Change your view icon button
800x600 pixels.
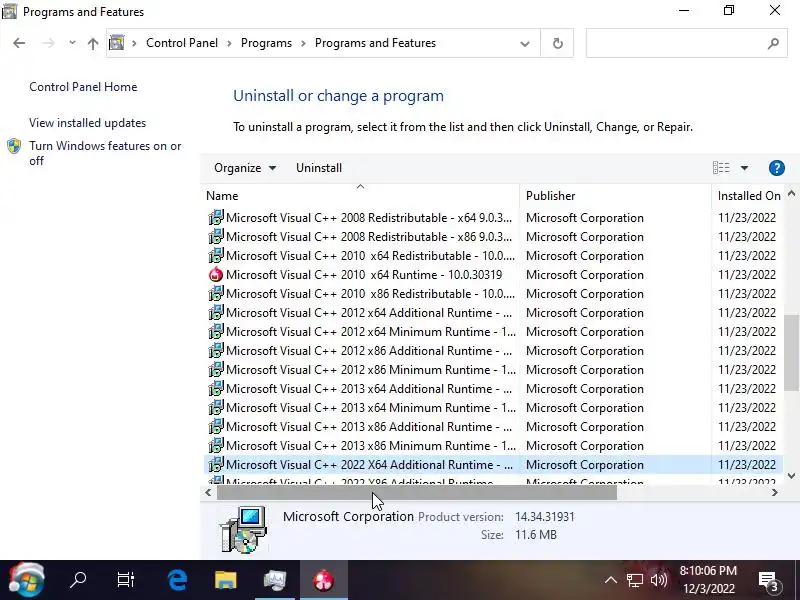(721, 168)
